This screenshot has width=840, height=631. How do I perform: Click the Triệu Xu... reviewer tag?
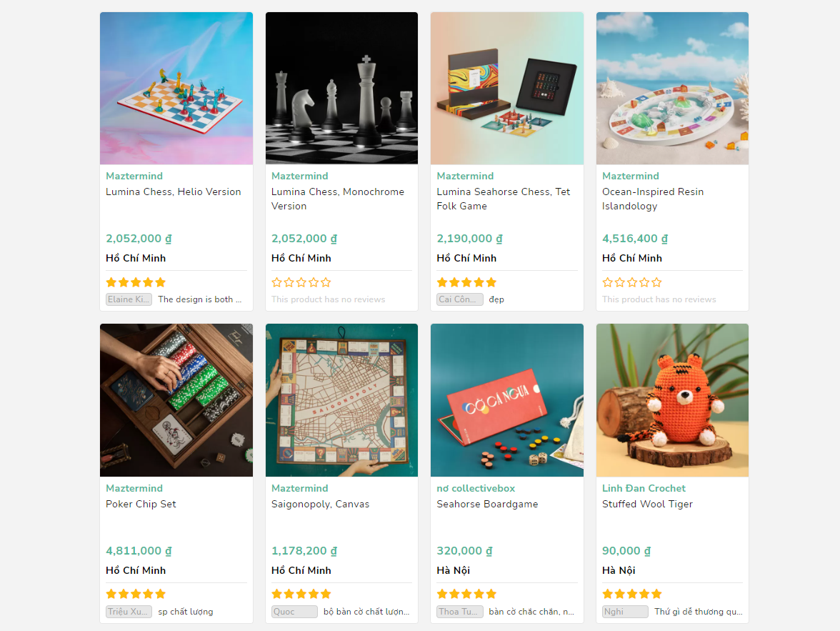click(x=129, y=612)
